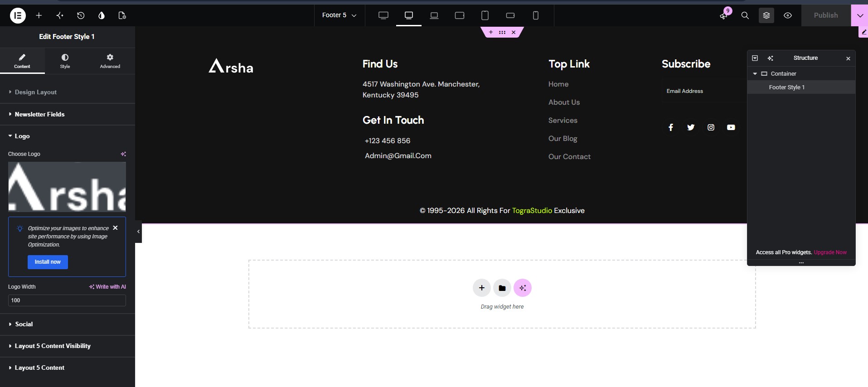Click the Add Template folder icon
868x387 pixels.
502,288
